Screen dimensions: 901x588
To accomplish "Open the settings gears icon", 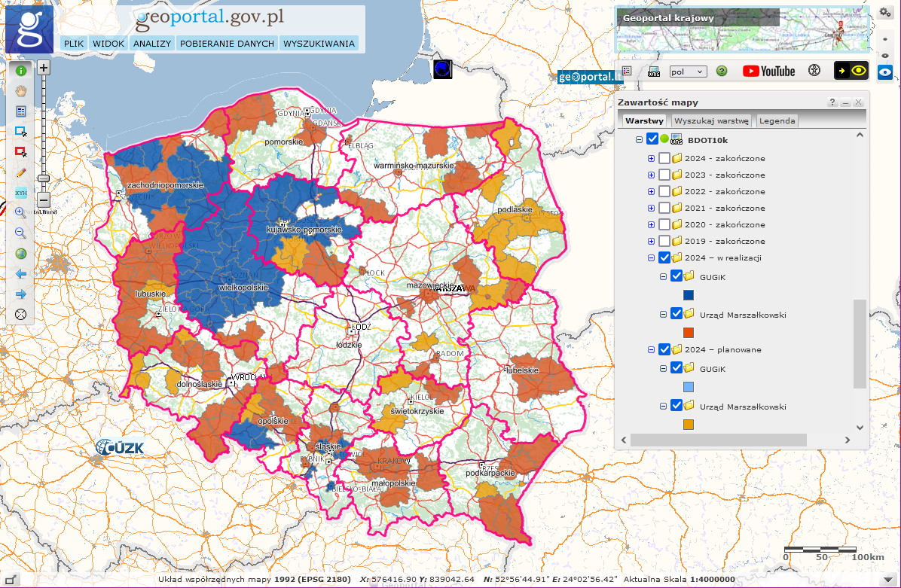I will pyautogui.click(x=885, y=13).
